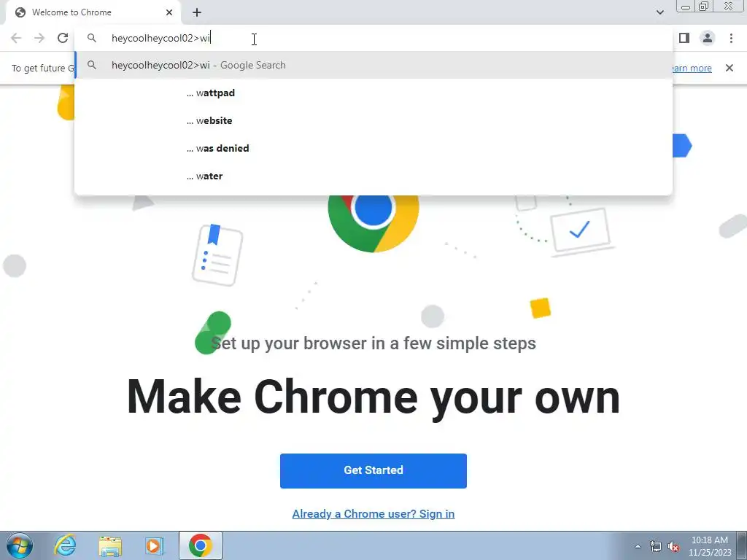Expand the tab search dropdown arrow
Image resolution: width=747 pixels, height=560 pixels.
[x=659, y=12]
